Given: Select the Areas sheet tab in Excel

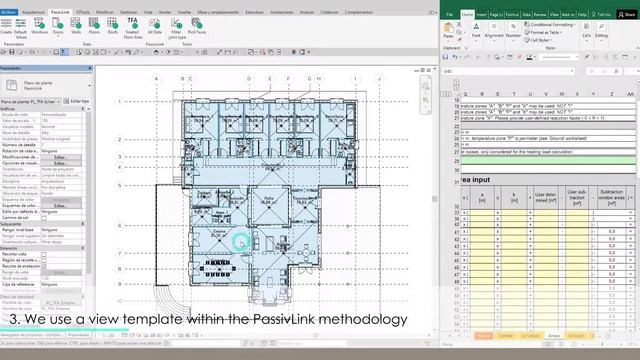Looking at the screenshot, I should click(x=553, y=336).
